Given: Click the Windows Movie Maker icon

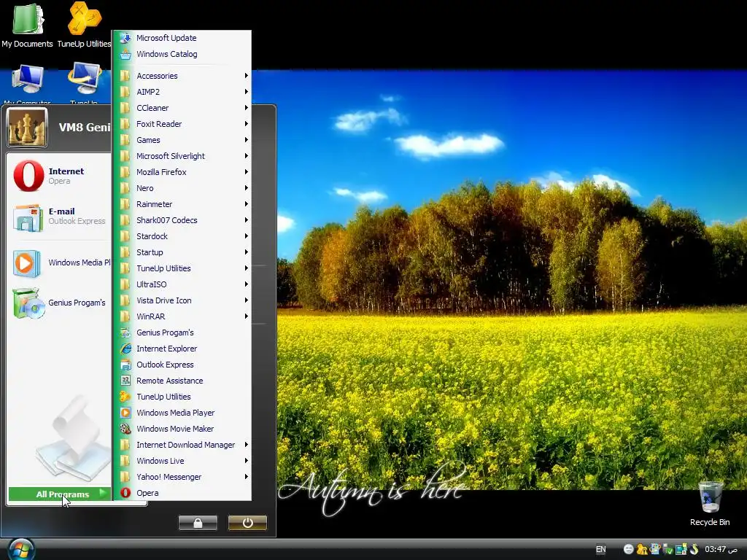Looking at the screenshot, I should tap(125, 429).
